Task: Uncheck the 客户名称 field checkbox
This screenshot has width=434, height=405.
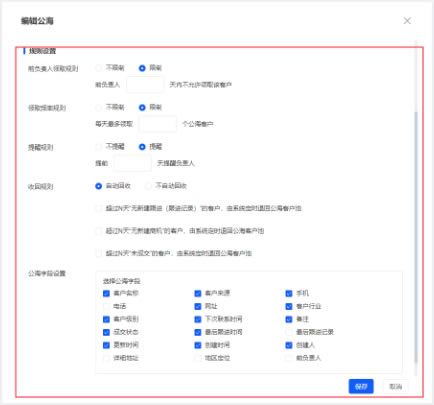Action: (106, 293)
